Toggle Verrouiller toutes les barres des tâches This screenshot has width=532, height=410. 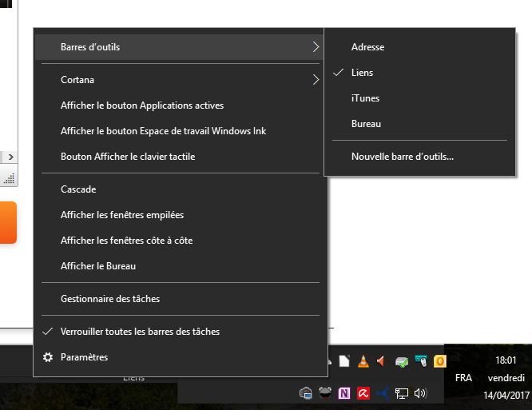pyautogui.click(x=140, y=332)
